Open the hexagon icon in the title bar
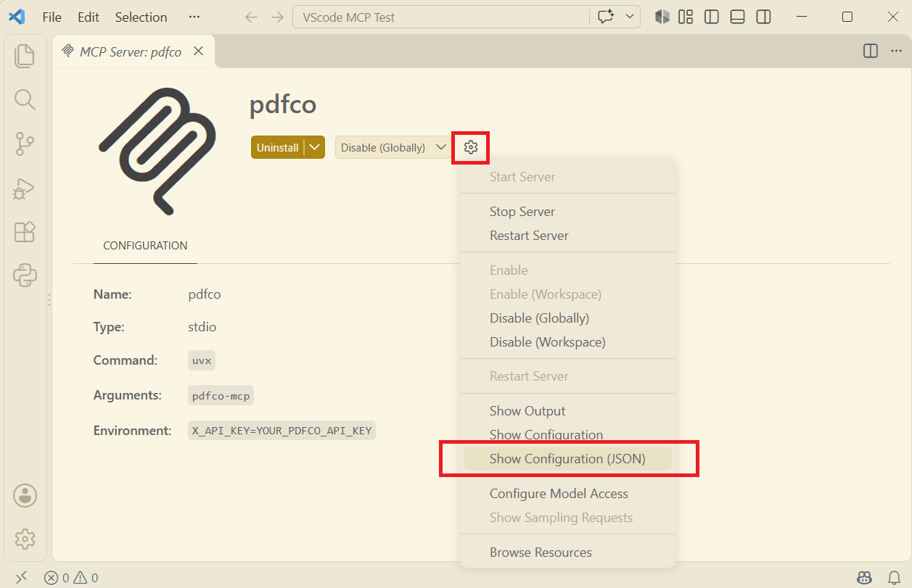Screen dimensions: 912x588 (662, 17)
